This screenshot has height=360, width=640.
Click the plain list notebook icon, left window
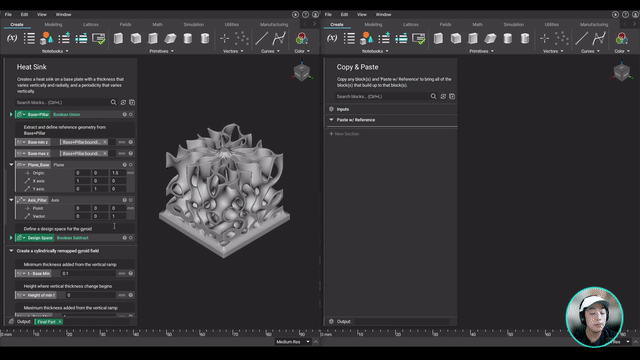(x=29, y=38)
